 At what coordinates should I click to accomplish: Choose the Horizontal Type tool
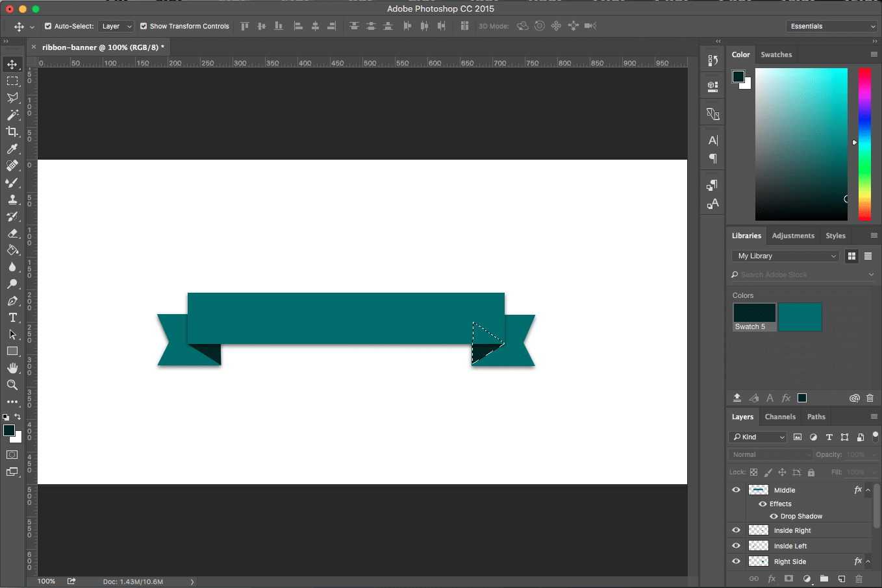(12, 318)
